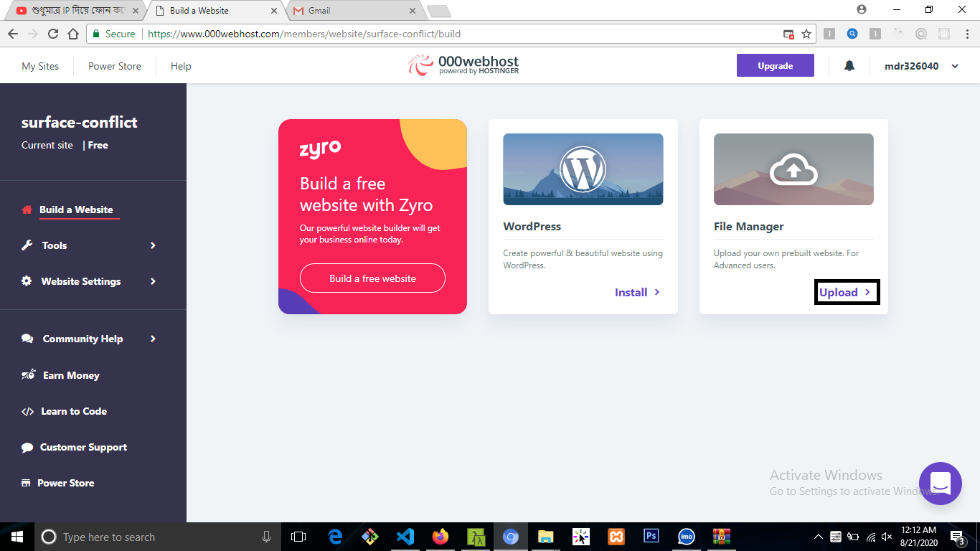Click the Earn Money sidebar icon
The image size is (980, 551).
point(29,375)
